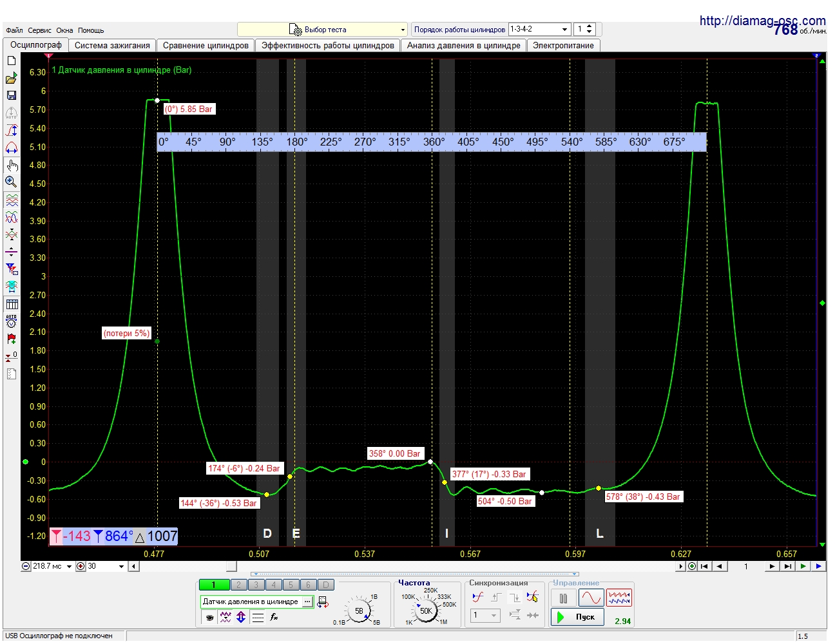
Task: Click the cylinder number spinner arrows
Action: coord(590,29)
